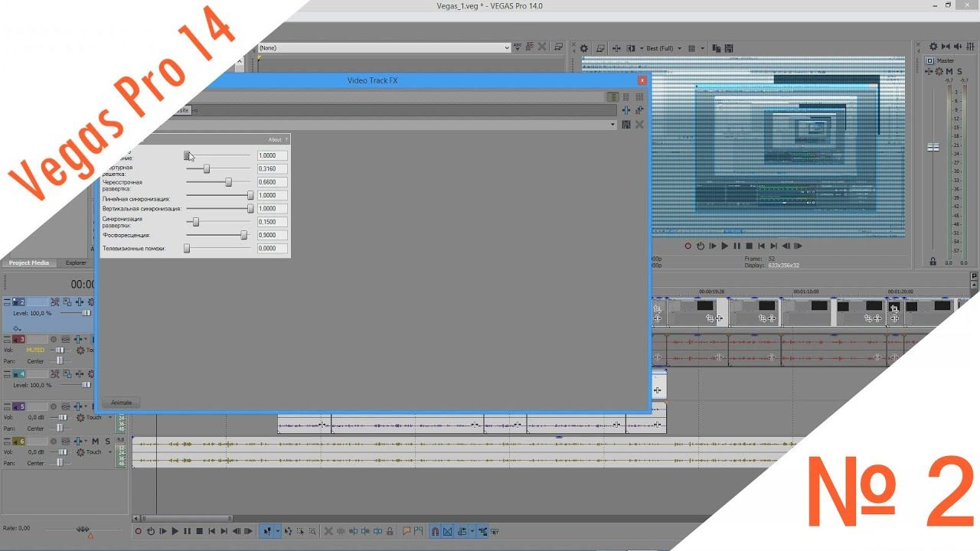Start recording from the video preview transport
Viewport: 980px width, 551px height.
[x=688, y=246]
